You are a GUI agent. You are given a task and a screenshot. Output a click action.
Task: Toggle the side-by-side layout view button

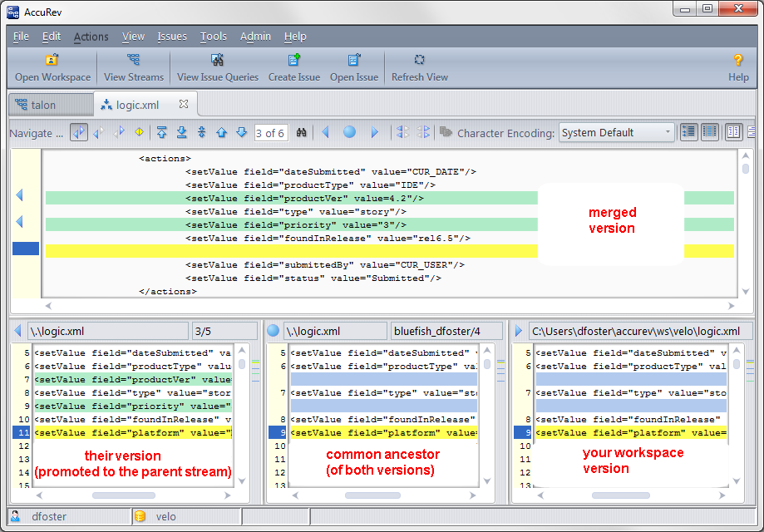(x=733, y=132)
